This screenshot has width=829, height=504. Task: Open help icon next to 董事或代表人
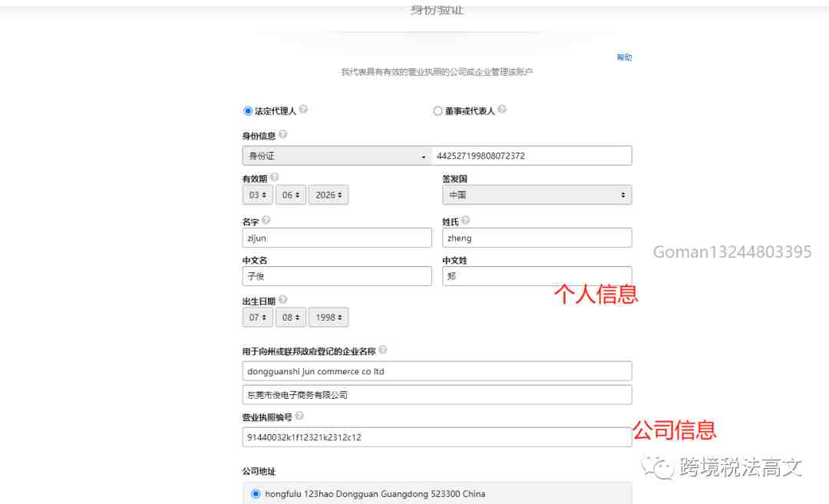(502, 110)
